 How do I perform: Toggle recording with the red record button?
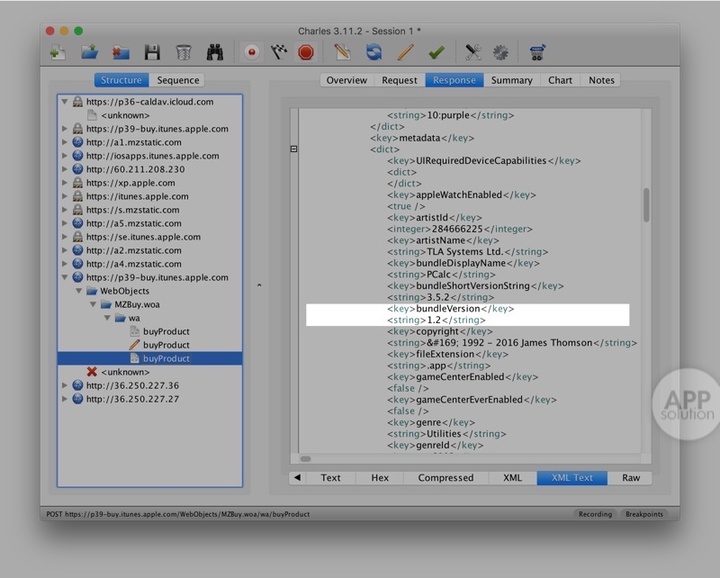[x=249, y=52]
